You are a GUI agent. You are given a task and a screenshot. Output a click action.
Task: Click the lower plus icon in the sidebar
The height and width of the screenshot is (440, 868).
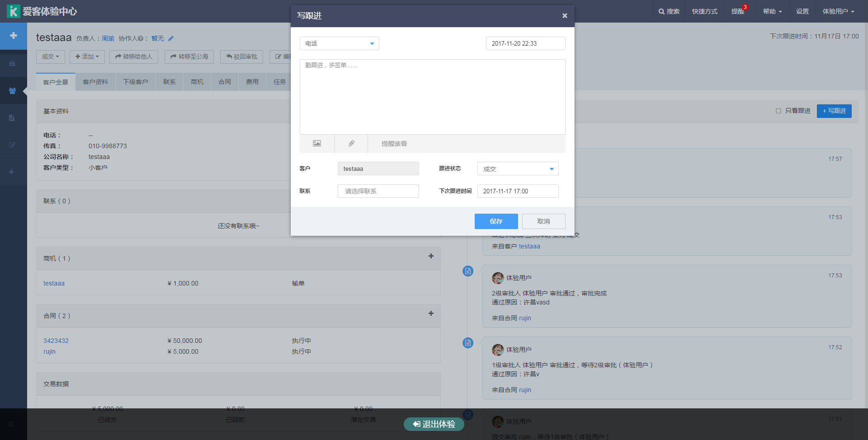[x=12, y=172]
